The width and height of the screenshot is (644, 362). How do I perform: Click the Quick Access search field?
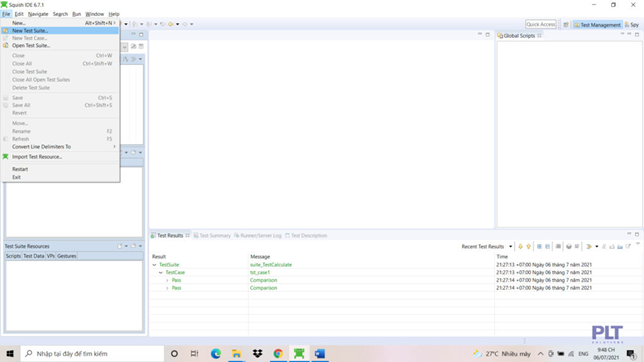(541, 24)
